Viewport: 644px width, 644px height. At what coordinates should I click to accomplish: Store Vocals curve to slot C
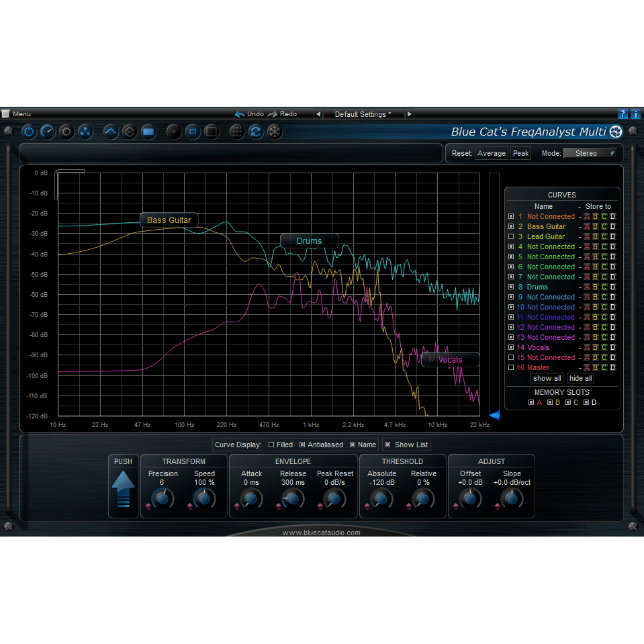(604, 347)
